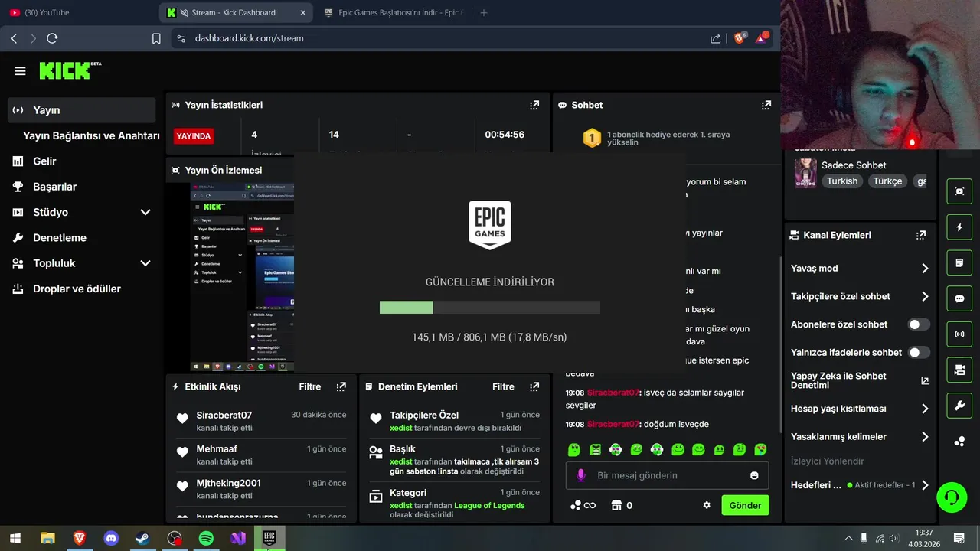Pop out the Sohbet chat panel
This screenshot has width=980, height=551.
(766, 105)
